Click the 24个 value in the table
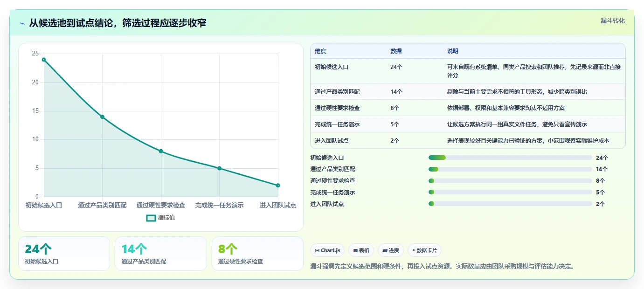Image resolution: width=644 pixels, height=289 pixels. coord(396,67)
